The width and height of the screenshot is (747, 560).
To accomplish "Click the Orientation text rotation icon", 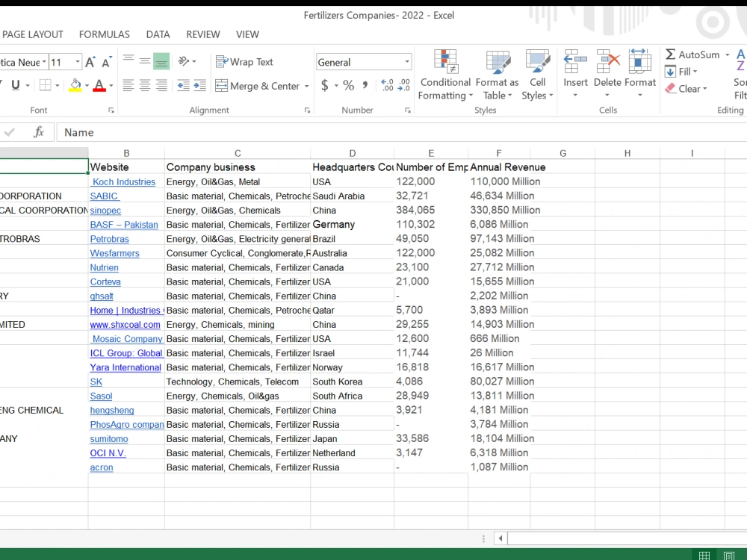I will tap(184, 61).
